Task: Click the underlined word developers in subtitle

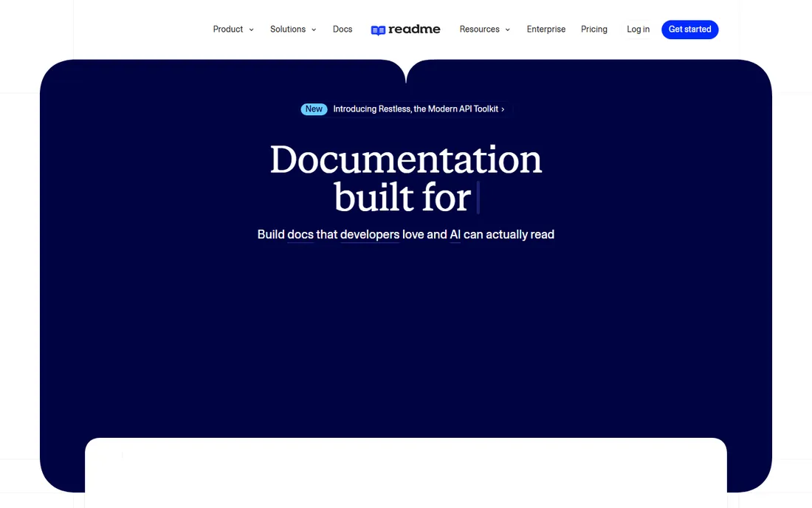Action: point(370,235)
